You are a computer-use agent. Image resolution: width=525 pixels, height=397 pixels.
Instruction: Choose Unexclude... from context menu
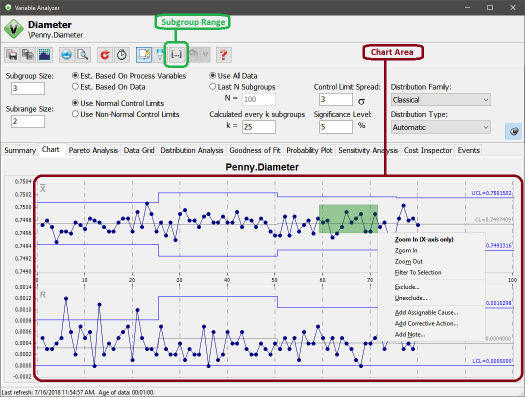point(432,298)
